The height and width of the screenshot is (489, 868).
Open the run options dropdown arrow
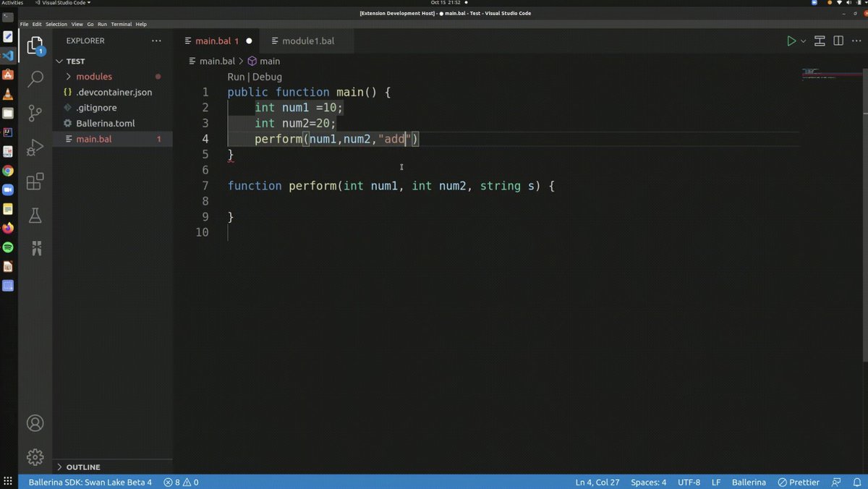[x=803, y=41]
